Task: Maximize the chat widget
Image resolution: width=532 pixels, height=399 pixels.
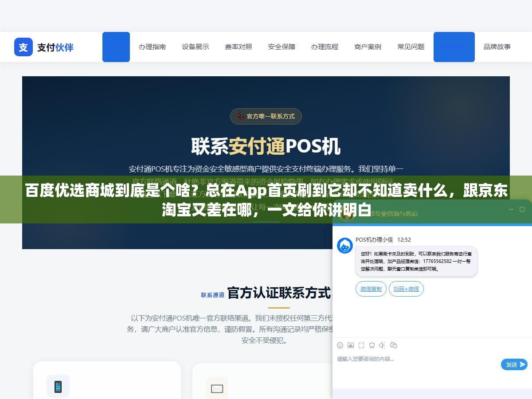Action: tap(522, 209)
